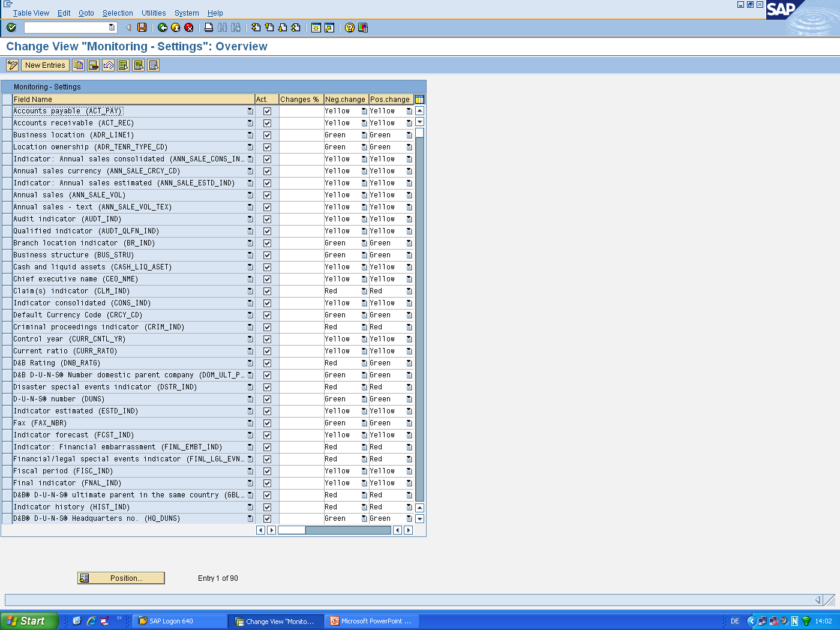Toggle Act. checkbox for Cash and liquid assets

pos(267,267)
